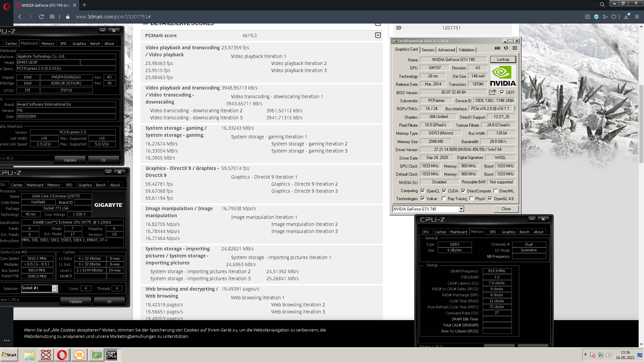Image resolution: width=644 pixels, height=362 pixels.
Task: Open Bench tab in the Memory CPU-Z window
Action: pyautogui.click(x=524, y=232)
